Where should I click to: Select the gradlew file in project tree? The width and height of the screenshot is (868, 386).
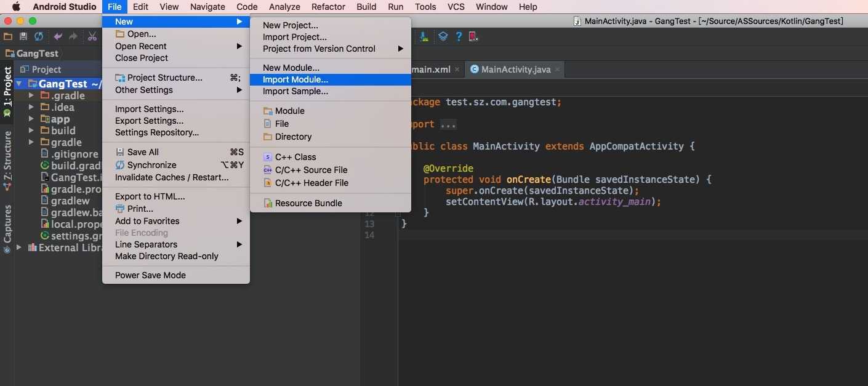[65, 201]
